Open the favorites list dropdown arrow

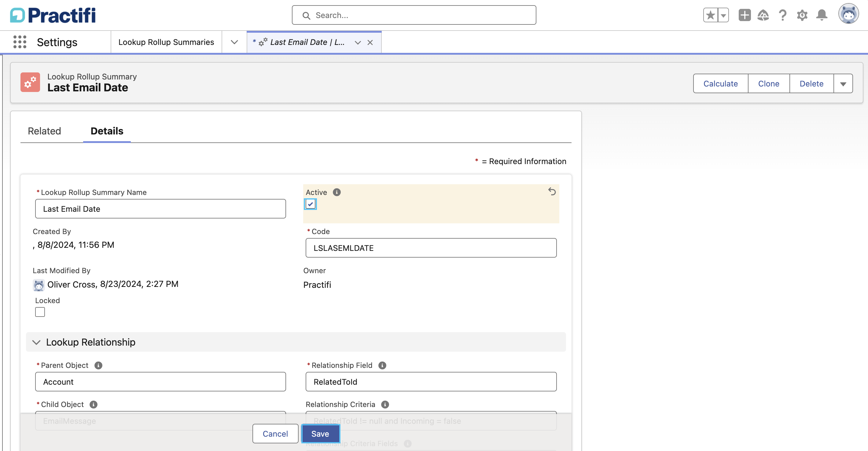(723, 15)
